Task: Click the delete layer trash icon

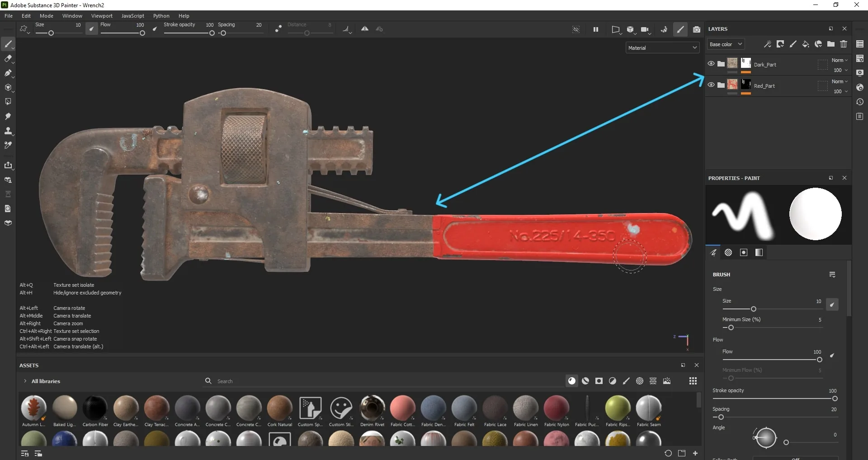Action: pyautogui.click(x=844, y=44)
